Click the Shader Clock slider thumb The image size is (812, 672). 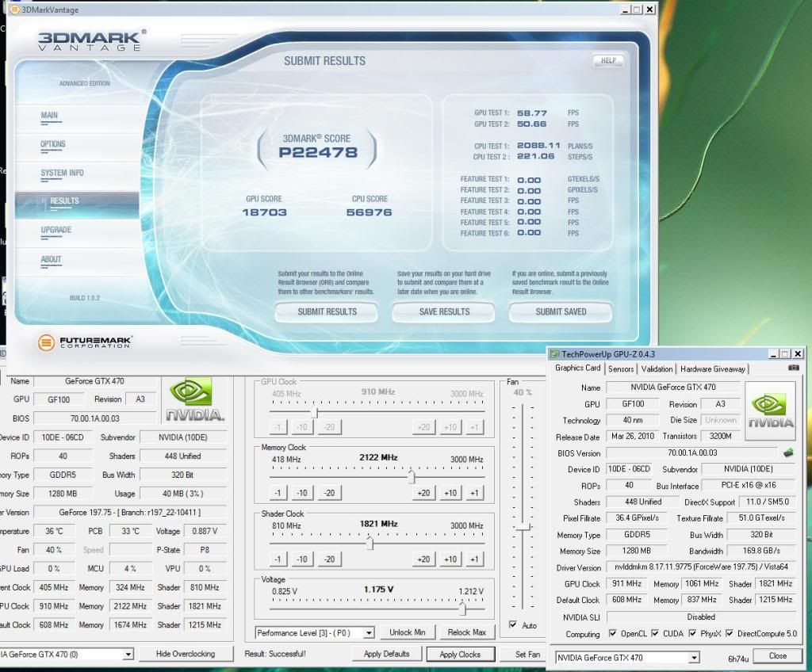(370, 542)
